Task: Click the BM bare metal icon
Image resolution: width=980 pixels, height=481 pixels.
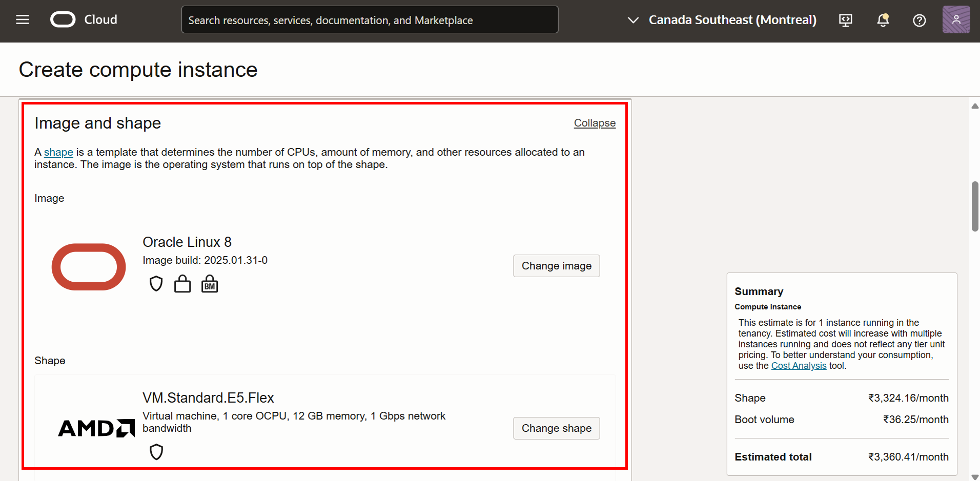Action: click(210, 283)
